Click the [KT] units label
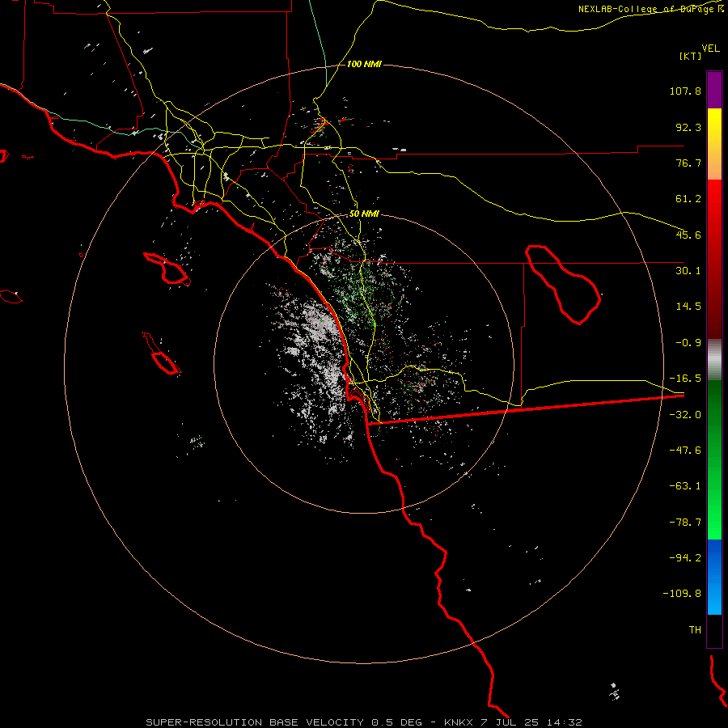 pyautogui.click(x=691, y=56)
